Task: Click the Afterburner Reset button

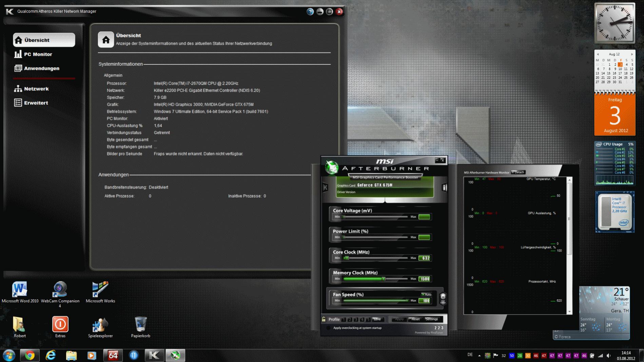Action: point(415,319)
